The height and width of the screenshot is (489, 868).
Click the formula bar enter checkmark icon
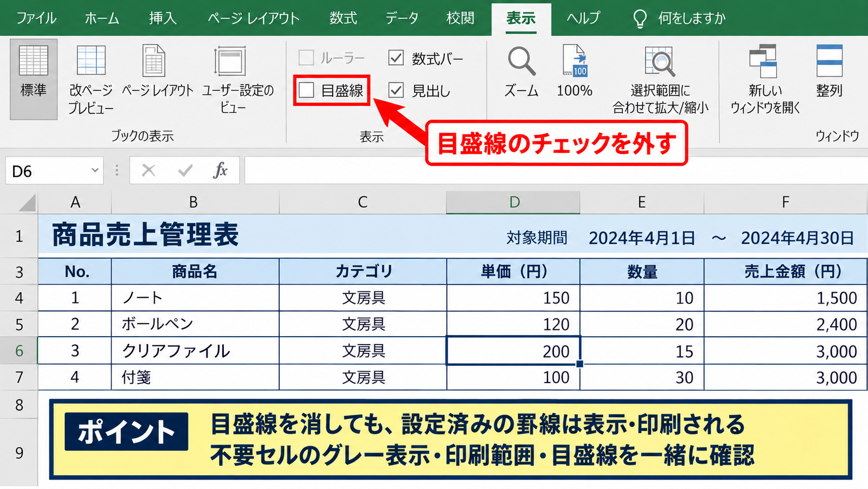tap(185, 170)
